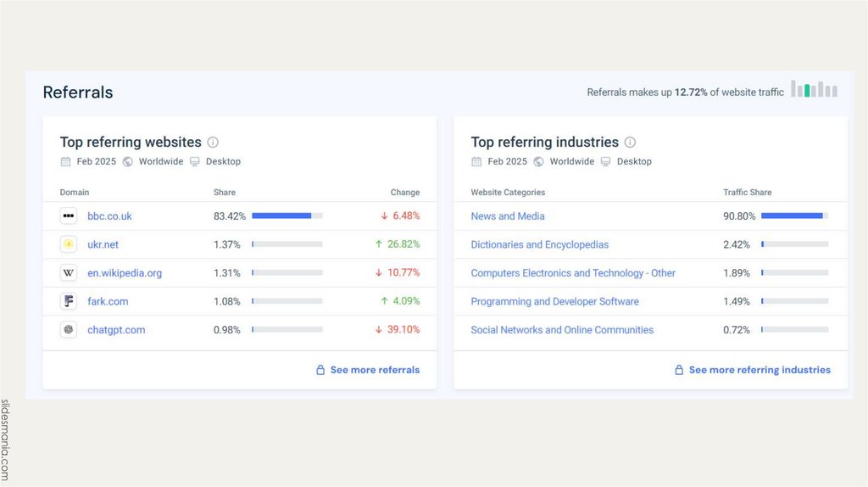Open See more referring industries link
The image size is (868, 487).
coord(752,370)
